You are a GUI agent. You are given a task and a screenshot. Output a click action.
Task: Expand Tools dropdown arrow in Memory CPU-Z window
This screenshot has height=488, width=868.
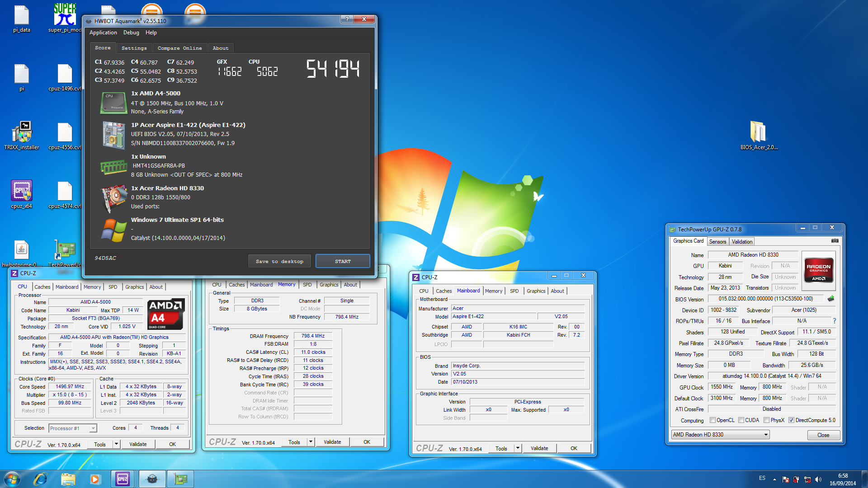tap(311, 442)
